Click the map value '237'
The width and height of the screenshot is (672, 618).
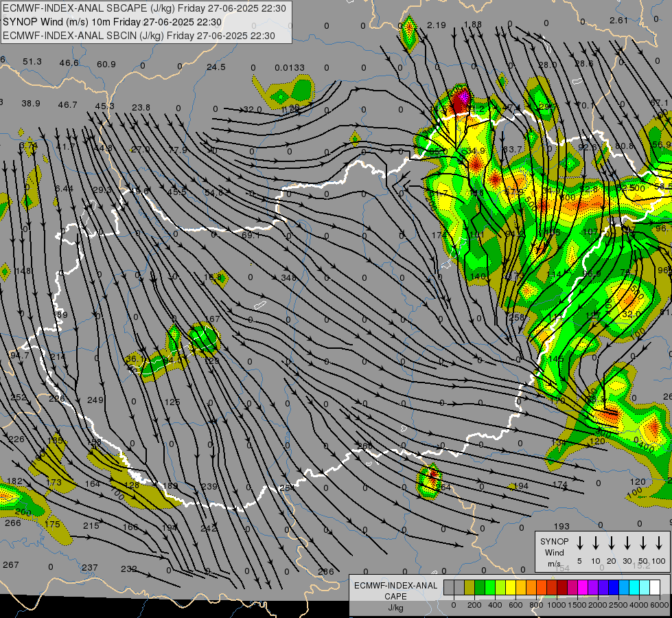(x=89, y=567)
